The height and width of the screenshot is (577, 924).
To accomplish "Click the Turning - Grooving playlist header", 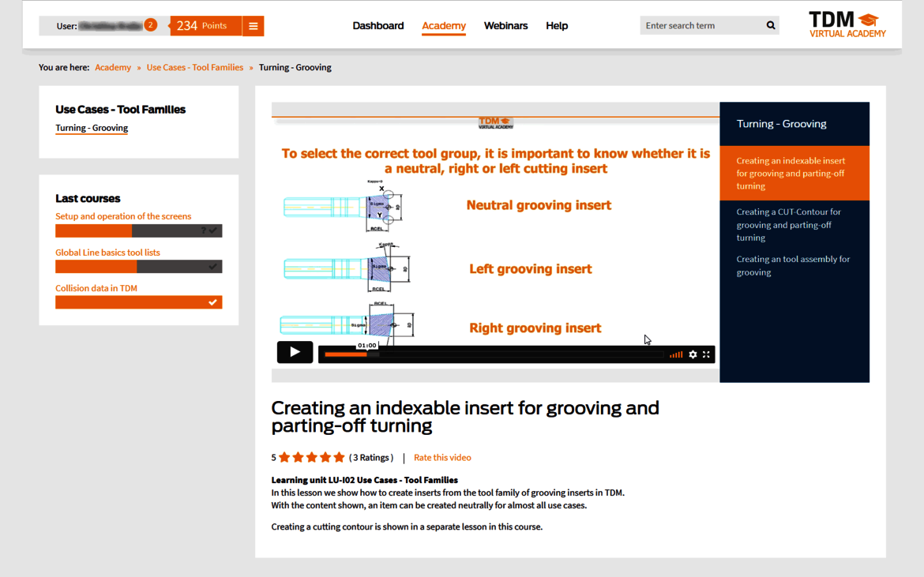I will (x=781, y=124).
